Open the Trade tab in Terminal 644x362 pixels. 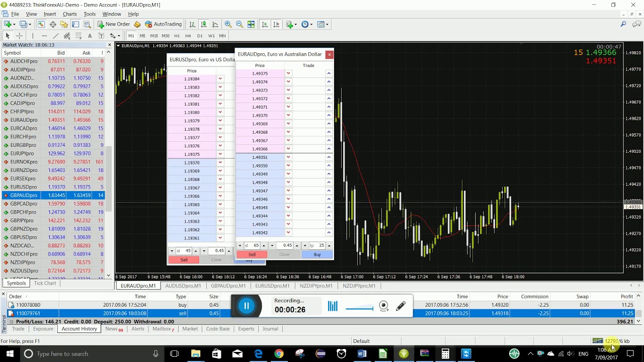(x=18, y=329)
